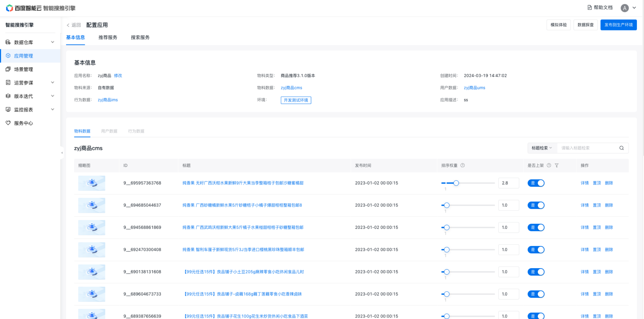Open the zyj商品ums user data link
Viewport: 644px width, 319px height.
point(474,88)
